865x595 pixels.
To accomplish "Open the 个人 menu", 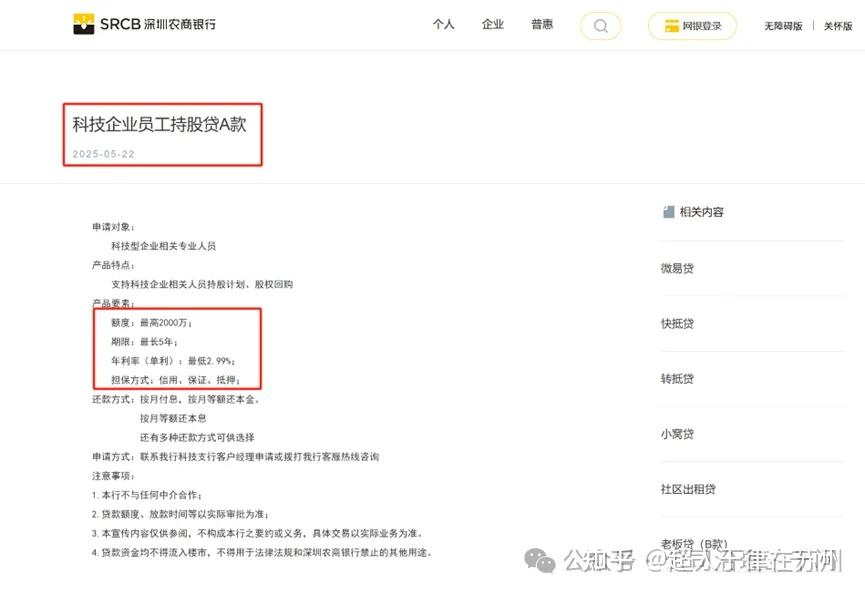I will pos(444,24).
